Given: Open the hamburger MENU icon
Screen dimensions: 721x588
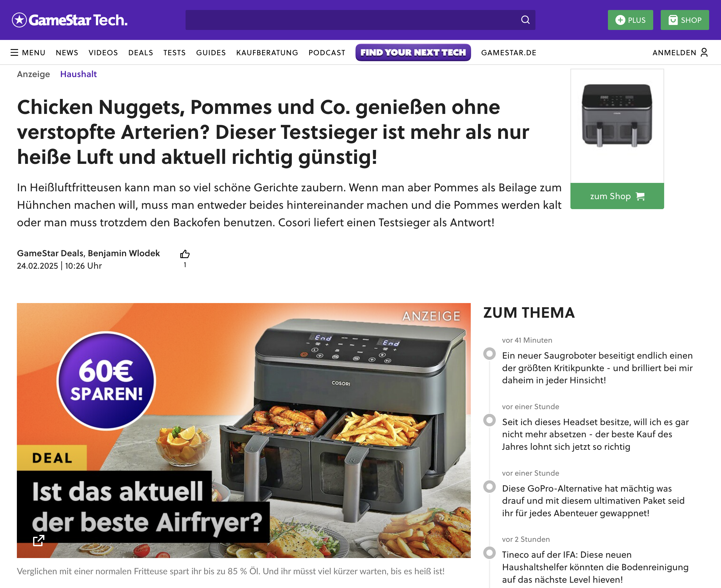Looking at the screenshot, I should [x=14, y=52].
